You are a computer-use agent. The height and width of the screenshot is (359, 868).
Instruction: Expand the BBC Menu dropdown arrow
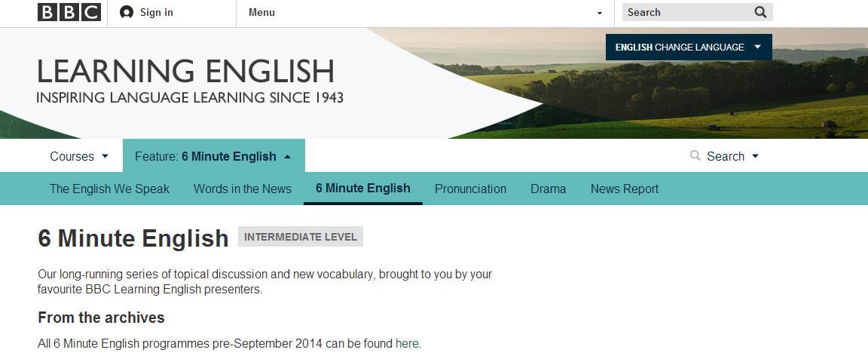tap(600, 14)
